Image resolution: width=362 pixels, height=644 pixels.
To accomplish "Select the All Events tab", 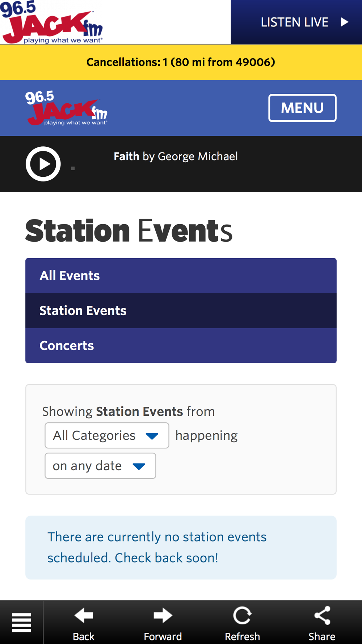I will point(181,276).
